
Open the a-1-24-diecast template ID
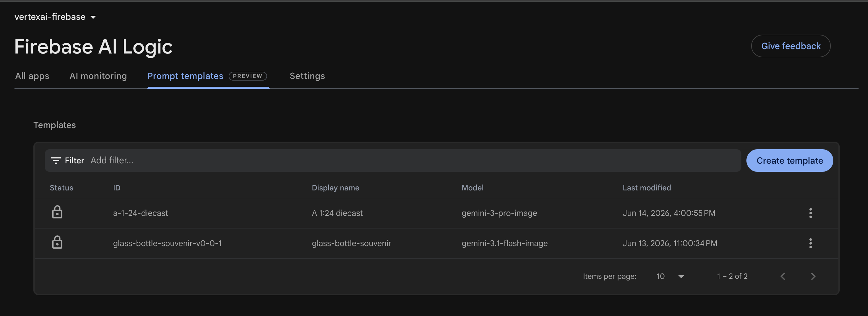(x=140, y=213)
